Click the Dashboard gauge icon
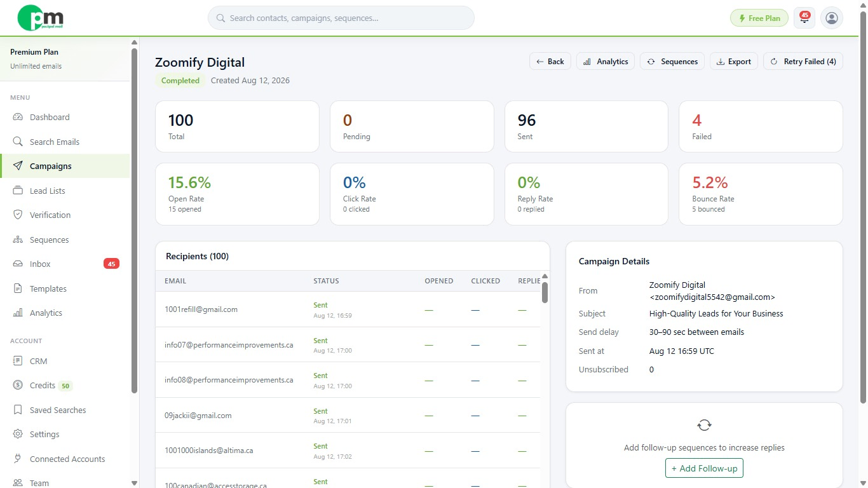Image resolution: width=868 pixels, height=488 pixels. (18, 118)
